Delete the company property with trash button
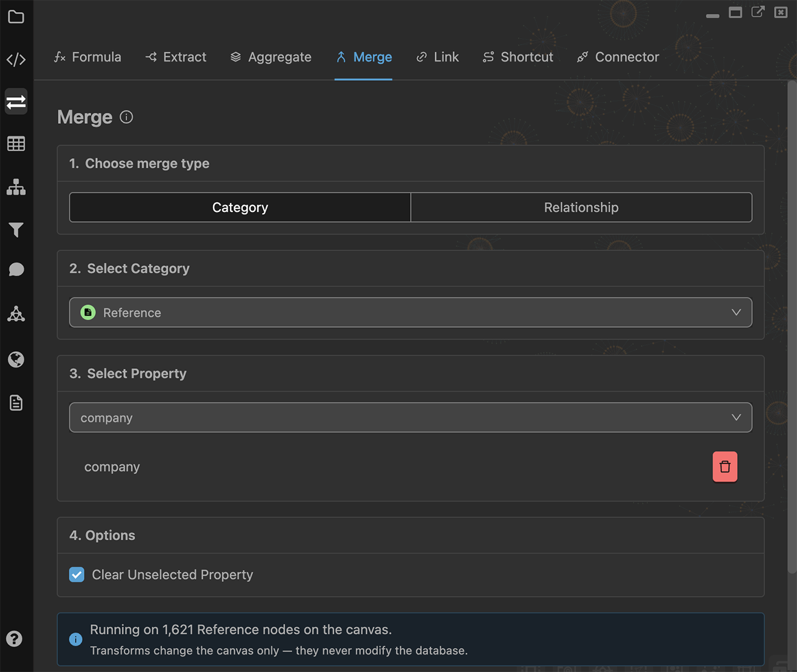This screenshot has width=797, height=672. (725, 467)
